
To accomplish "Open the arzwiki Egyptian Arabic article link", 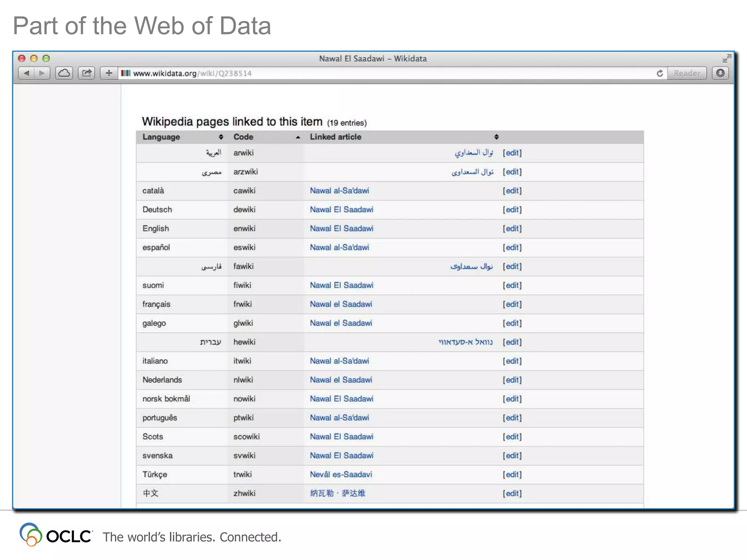I will (x=472, y=172).
